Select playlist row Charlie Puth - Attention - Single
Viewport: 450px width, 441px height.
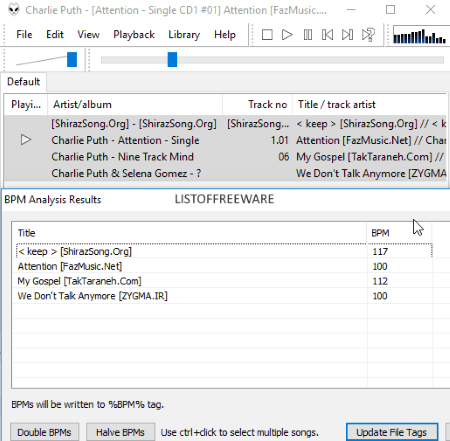click(x=225, y=140)
